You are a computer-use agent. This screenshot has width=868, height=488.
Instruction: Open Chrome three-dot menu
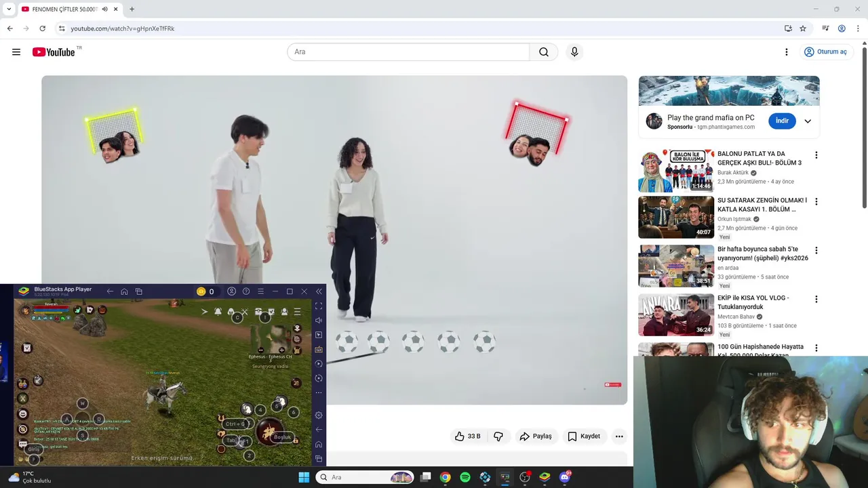[x=858, y=28]
